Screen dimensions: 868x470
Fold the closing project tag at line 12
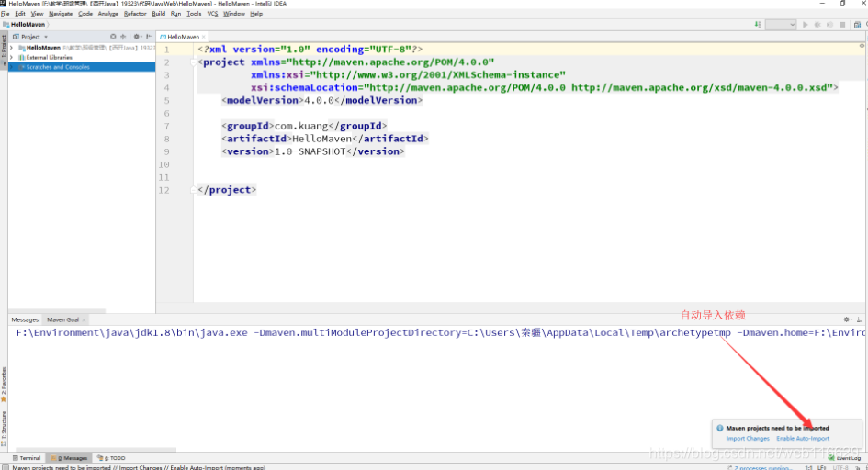[194, 190]
